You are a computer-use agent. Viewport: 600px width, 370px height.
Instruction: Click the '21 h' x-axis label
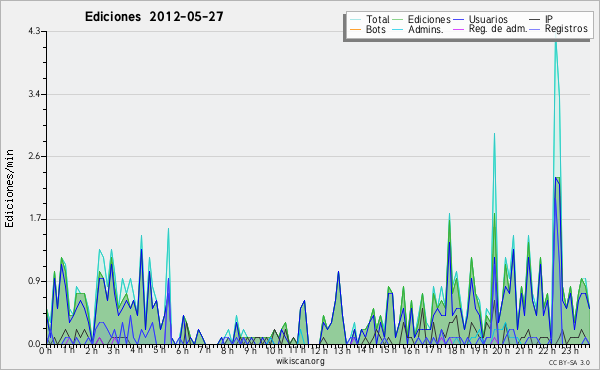coord(524,350)
